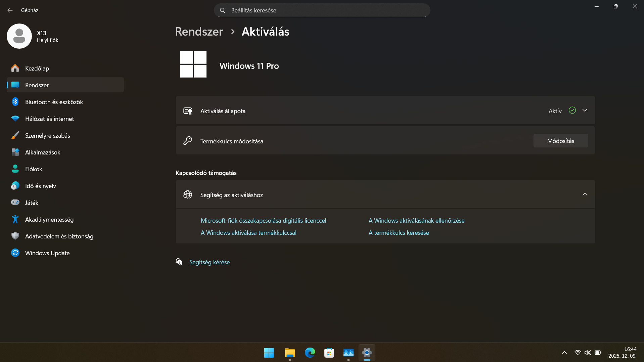Open A termékkulcs keresése link
644x362 pixels.
click(x=399, y=233)
